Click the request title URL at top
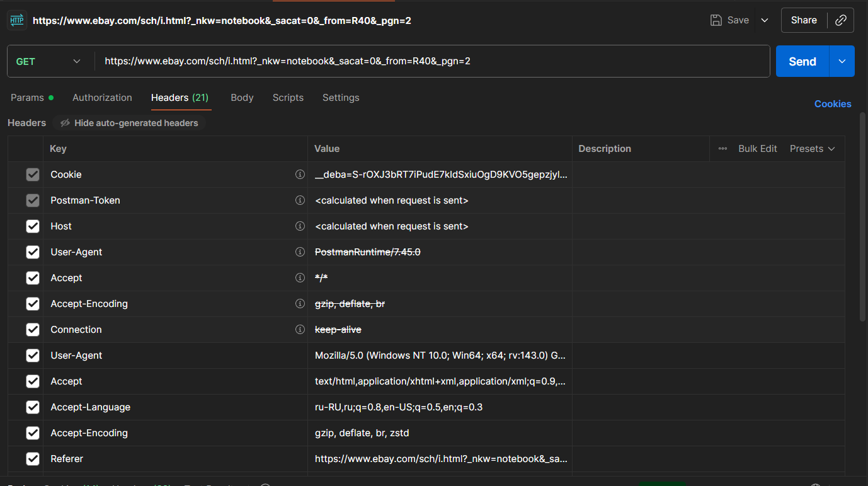Viewport: 868px width, 486px height. tap(222, 20)
